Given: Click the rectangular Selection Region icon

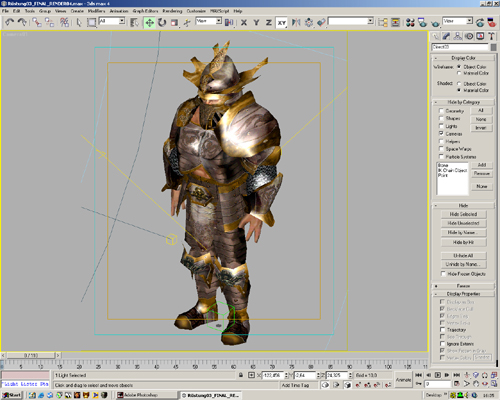Looking at the screenshot, I should (x=91, y=22).
